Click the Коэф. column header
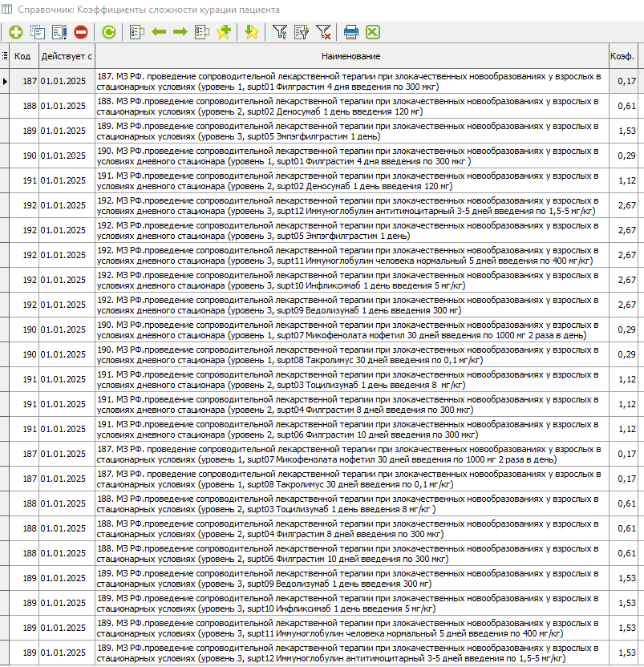The width and height of the screenshot is (644, 667). tap(623, 56)
